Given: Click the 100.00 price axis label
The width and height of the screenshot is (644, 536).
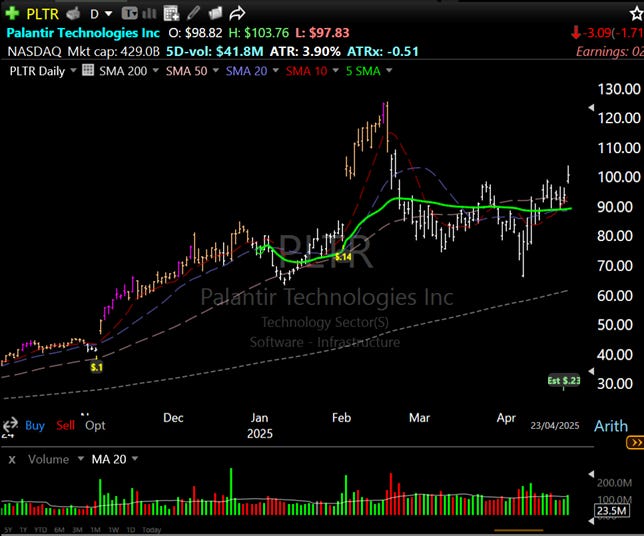Looking at the screenshot, I should pyautogui.click(x=619, y=177).
